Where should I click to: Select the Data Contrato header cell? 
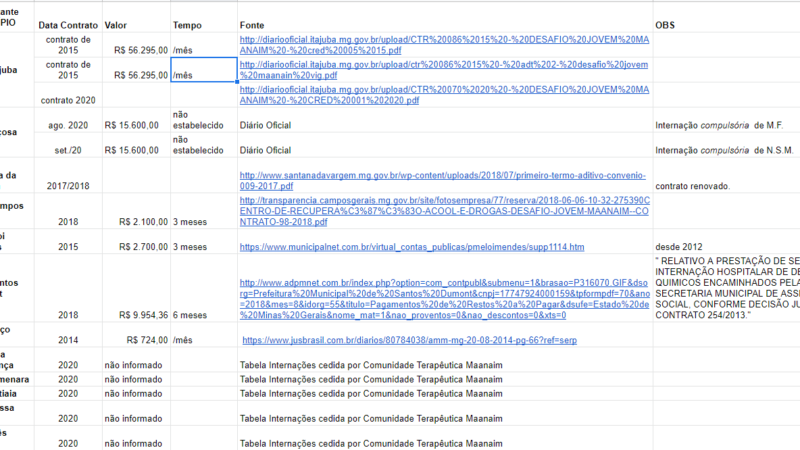[68, 22]
